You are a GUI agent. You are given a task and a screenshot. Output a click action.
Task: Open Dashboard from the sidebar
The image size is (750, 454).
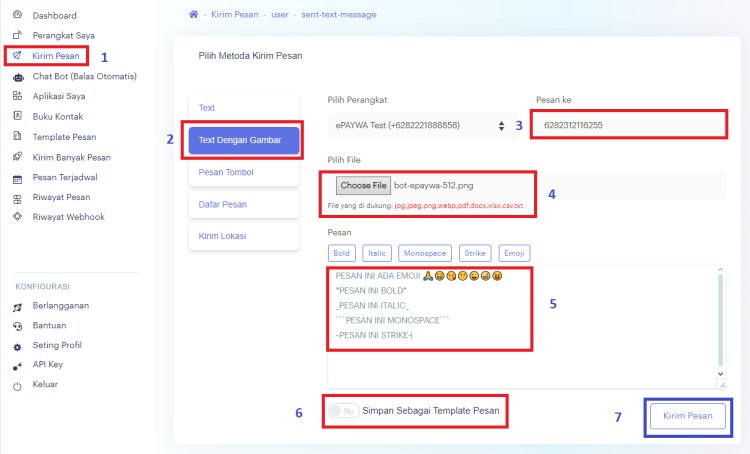(x=55, y=15)
